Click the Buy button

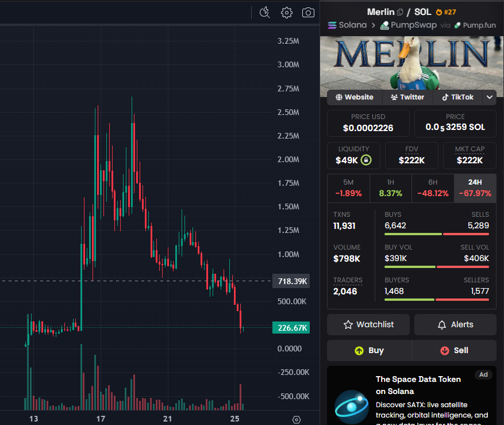click(x=370, y=350)
